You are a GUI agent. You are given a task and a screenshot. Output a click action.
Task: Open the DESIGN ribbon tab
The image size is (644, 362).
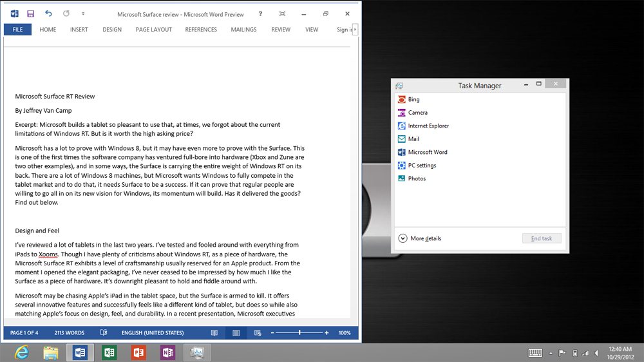coord(112,30)
